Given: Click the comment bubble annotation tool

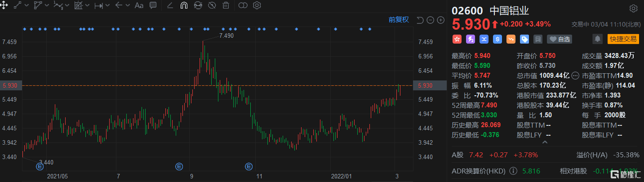Looking at the screenshot, I should [x=153, y=5].
